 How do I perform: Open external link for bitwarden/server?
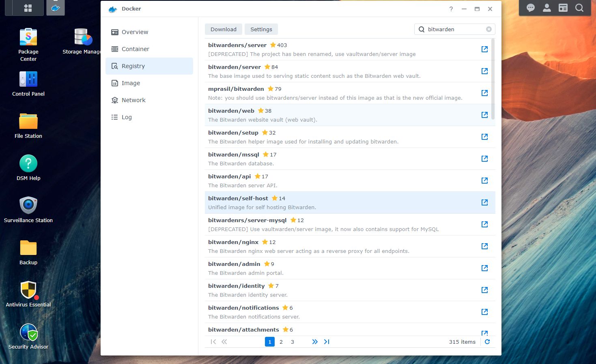pos(484,71)
